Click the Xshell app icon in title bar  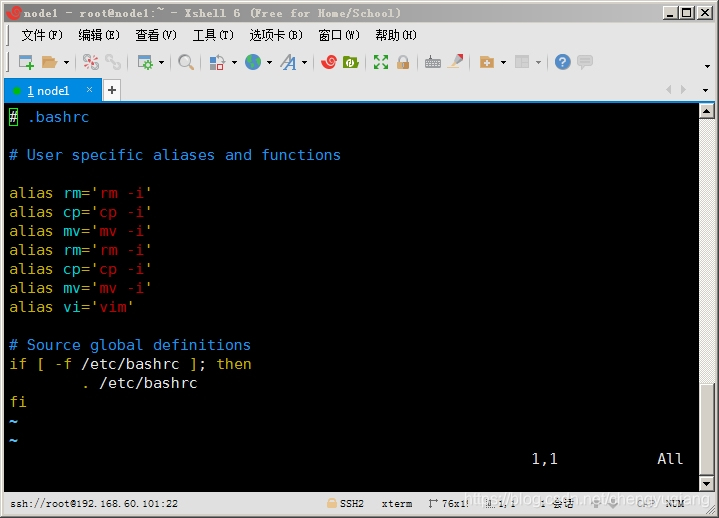coord(14,12)
